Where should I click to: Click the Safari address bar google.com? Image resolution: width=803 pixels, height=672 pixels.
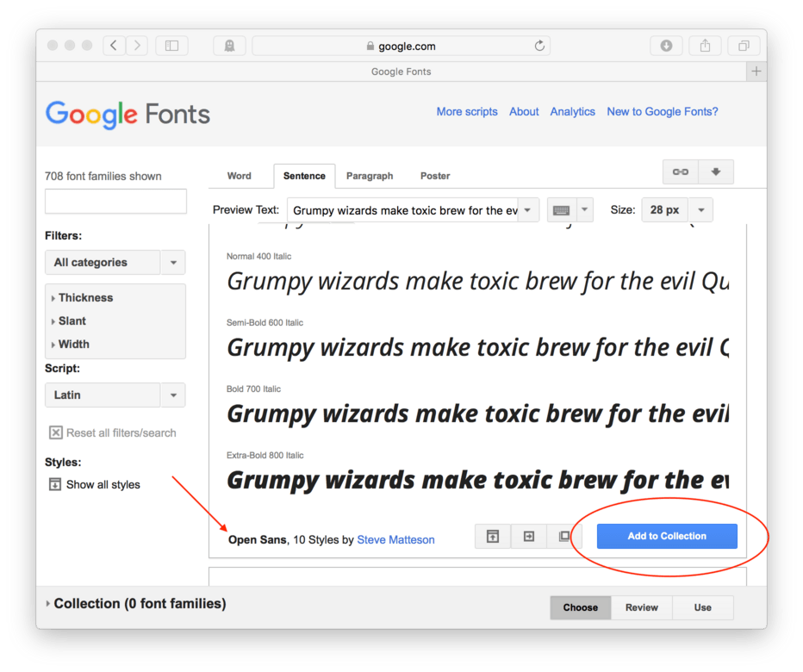pyautogui.click(x=401, y=46)
